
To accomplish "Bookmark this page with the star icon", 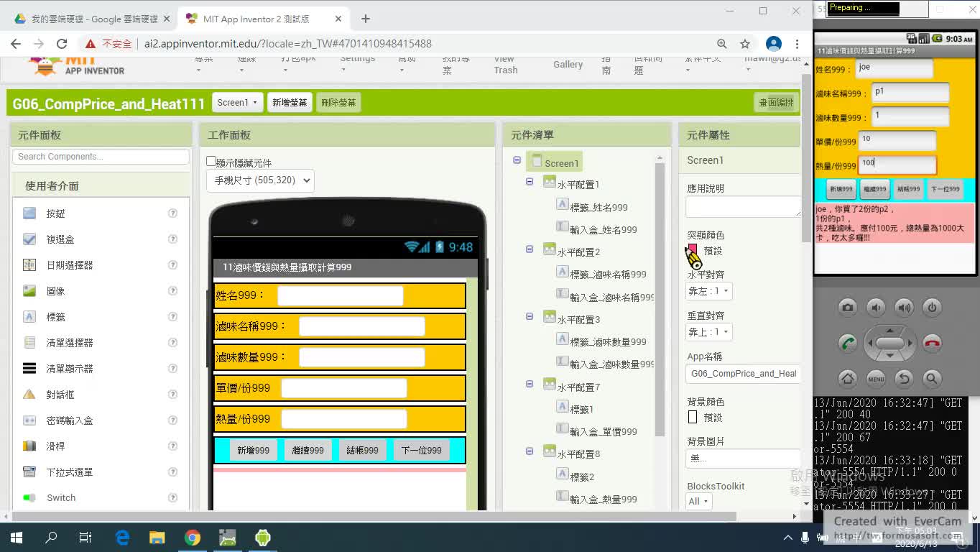I will (x=745, y=44).
